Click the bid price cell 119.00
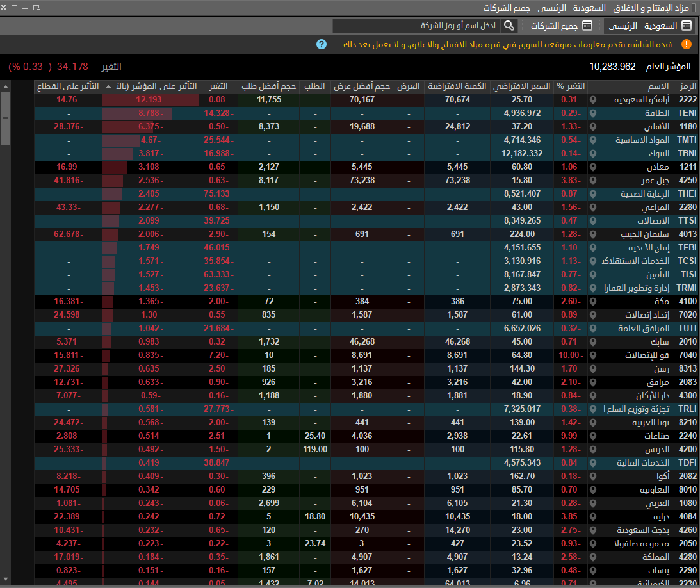Viewport: 700px width, 588px height. click(x=315, y=450)
